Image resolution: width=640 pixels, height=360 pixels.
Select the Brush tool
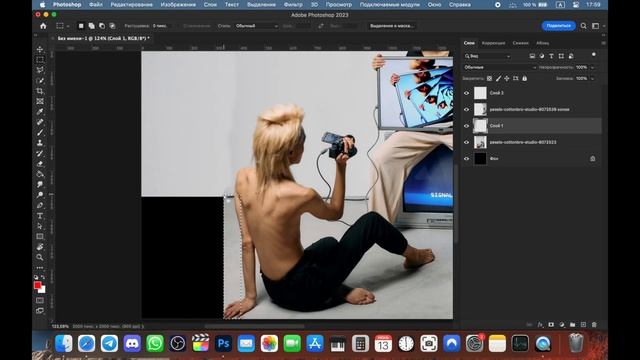[40, 133]
